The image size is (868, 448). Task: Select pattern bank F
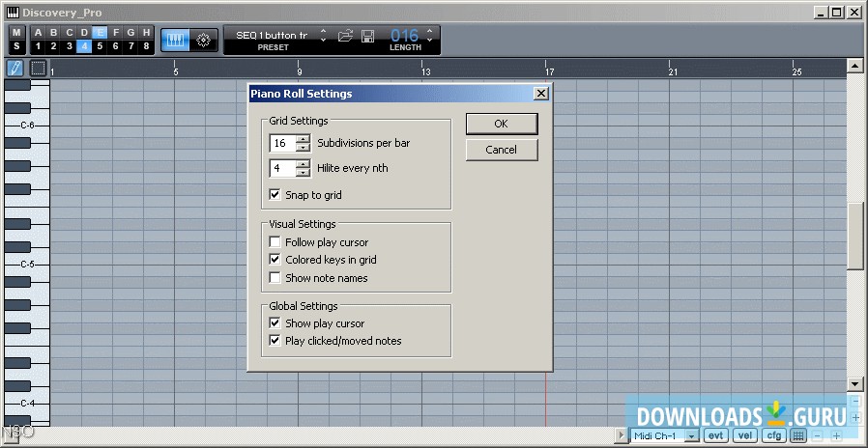[x=115, y=33]
